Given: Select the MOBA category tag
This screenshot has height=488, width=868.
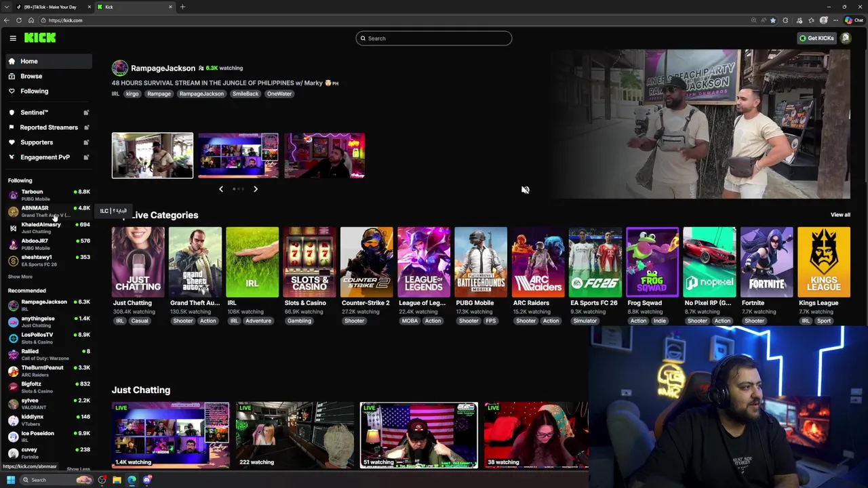Looking at the screenshot, I should pos(410,321).
